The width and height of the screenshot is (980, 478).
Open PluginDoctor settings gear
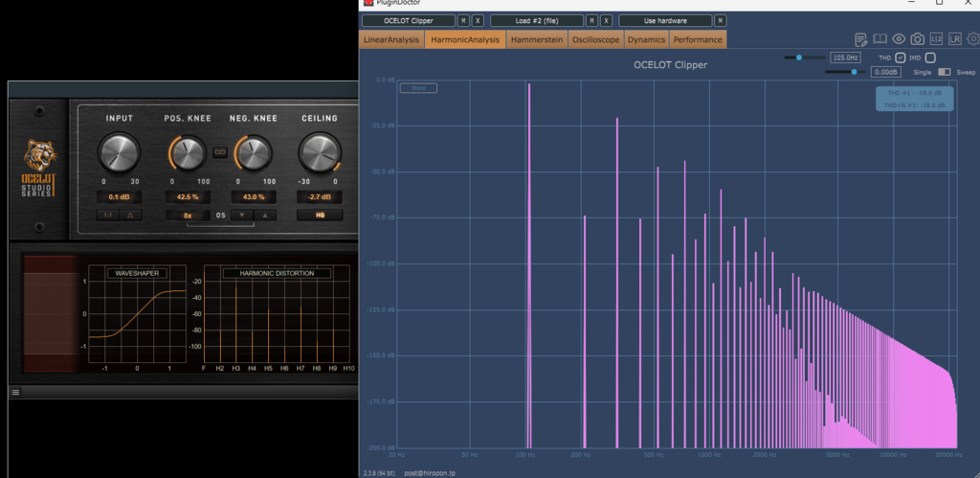click(973, 38)
